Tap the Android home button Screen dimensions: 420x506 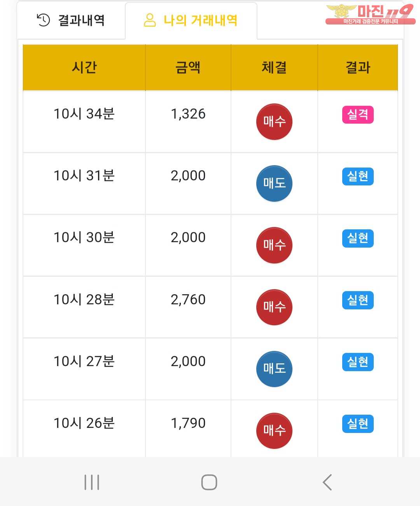(x=209, y=482)
